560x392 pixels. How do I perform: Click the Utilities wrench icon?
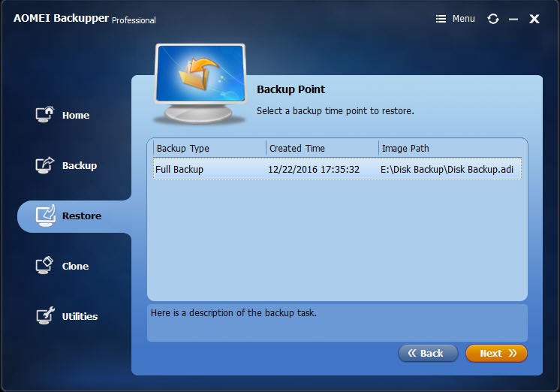(x=45, y=315)
